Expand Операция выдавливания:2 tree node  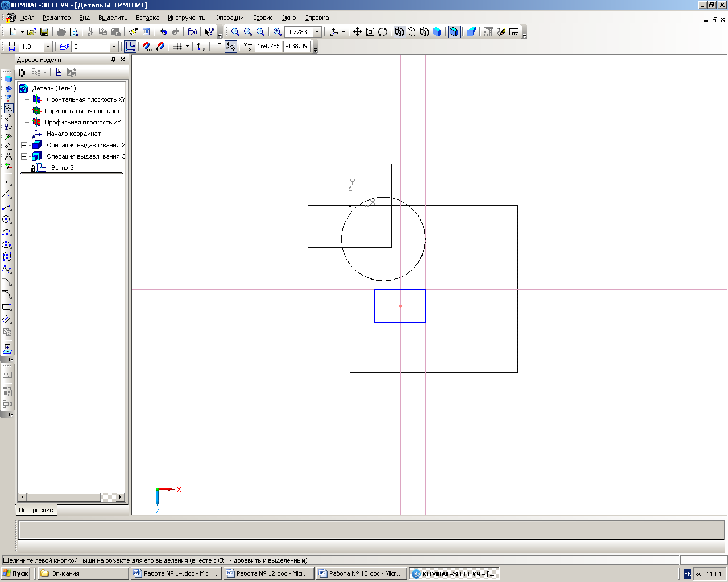point(24,145)
